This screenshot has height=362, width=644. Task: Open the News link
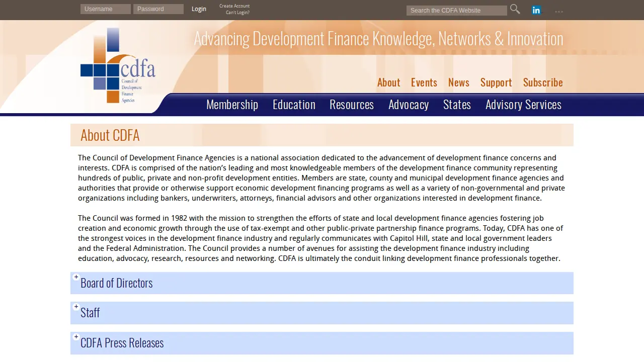point(459,82)
